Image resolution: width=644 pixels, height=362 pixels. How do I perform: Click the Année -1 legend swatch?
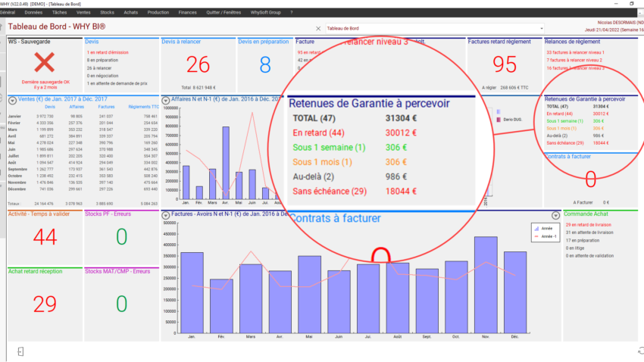536,237
